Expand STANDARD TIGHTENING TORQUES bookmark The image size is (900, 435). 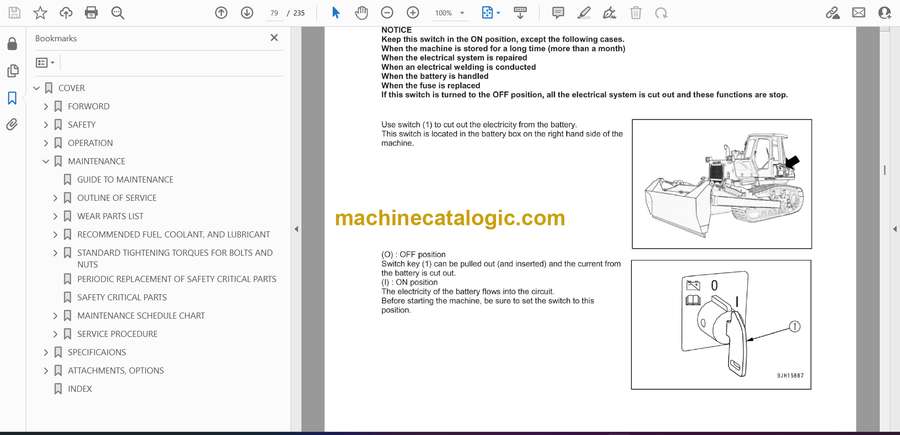click(55, 253)
